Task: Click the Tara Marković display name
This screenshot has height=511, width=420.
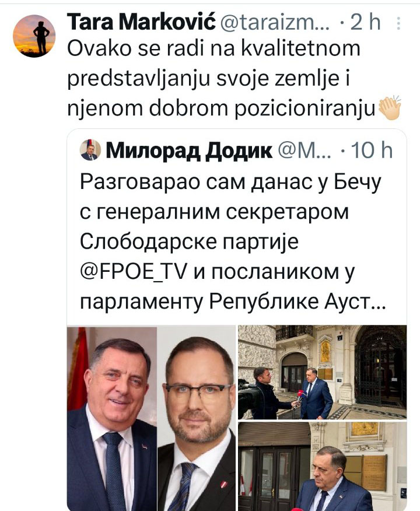Action: click(x=141, y=22)
